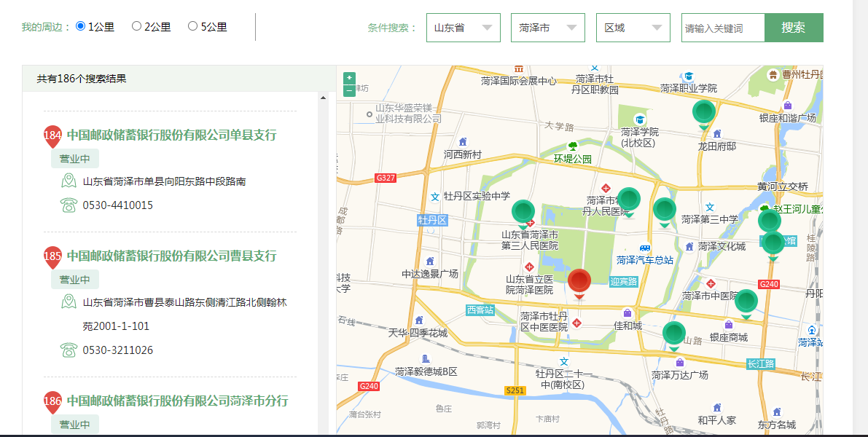Click the results list scroll-up arrow
Image resolution: width=868 pixels, height=437 pixels.
pos(324,98)
